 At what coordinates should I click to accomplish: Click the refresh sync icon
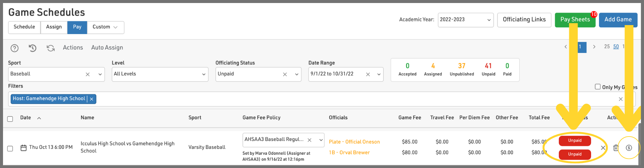[51, 48]
